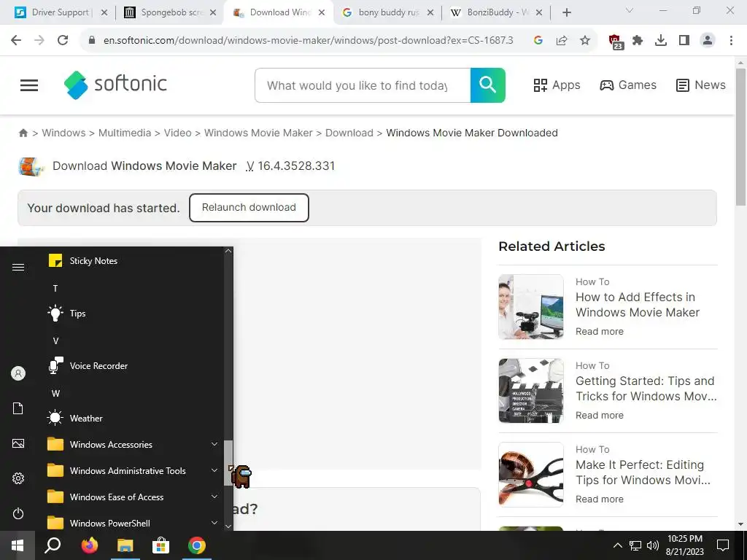Share this page from address bar

(562, 41)
